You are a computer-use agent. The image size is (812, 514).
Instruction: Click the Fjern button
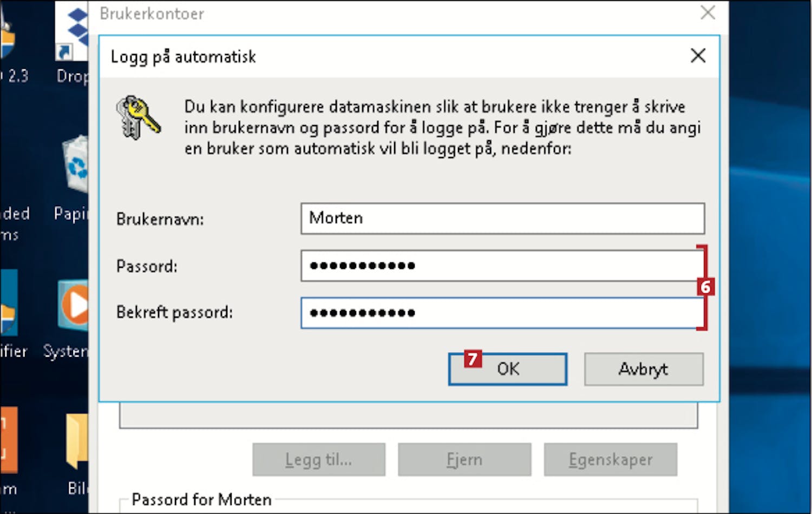click(464, 459)
